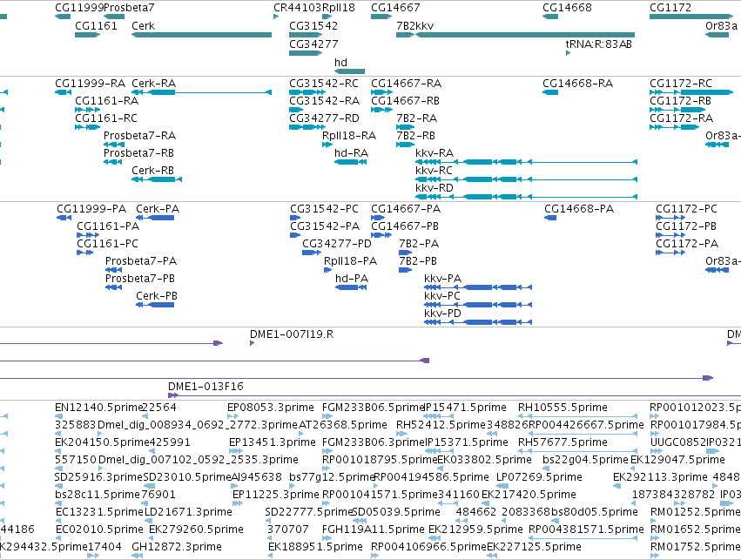The height and width of the screenshot is (560, 741).
Task: Select the CG14668-PA protein label
Action: pos(579,208)
